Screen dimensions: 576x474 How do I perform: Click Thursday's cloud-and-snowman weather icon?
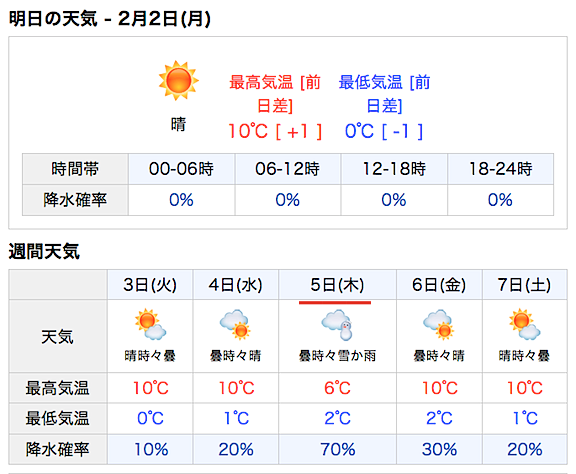337,325
